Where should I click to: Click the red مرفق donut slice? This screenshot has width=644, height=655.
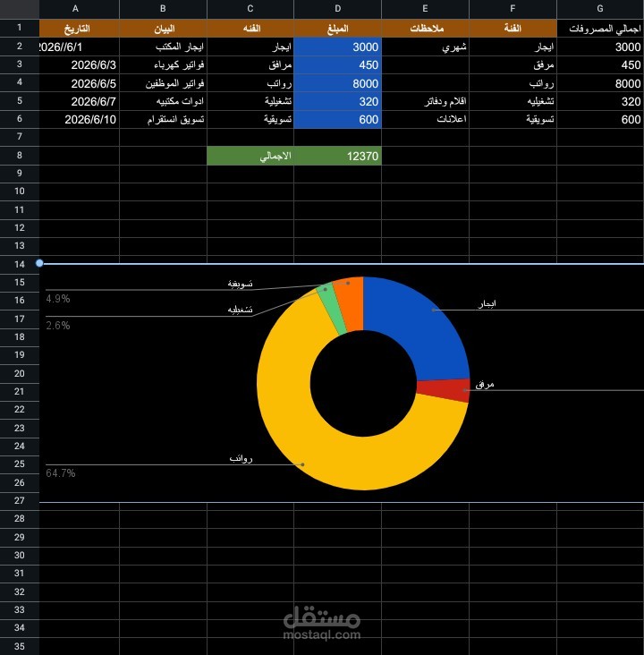pos(445,390)
